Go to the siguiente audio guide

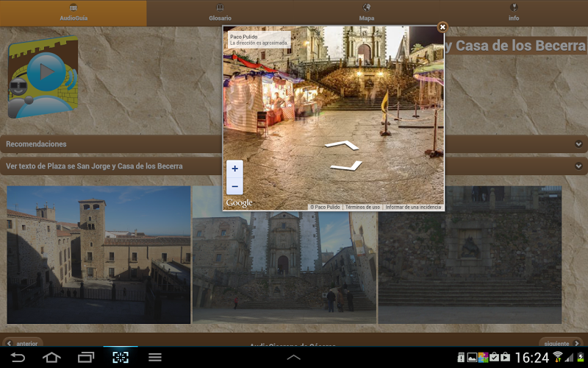point(561,343)
